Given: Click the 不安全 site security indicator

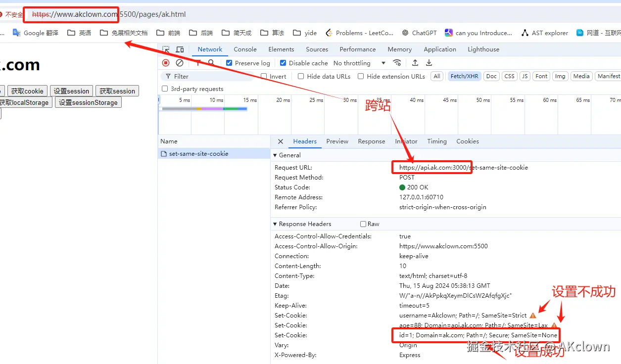Looking at the screenshot, I should (11, 15).
